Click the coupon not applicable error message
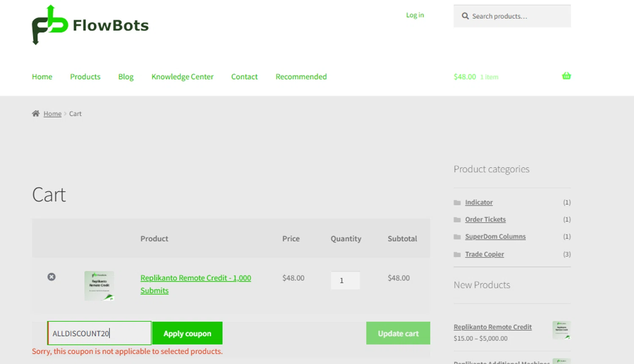 tap(127, 351)
